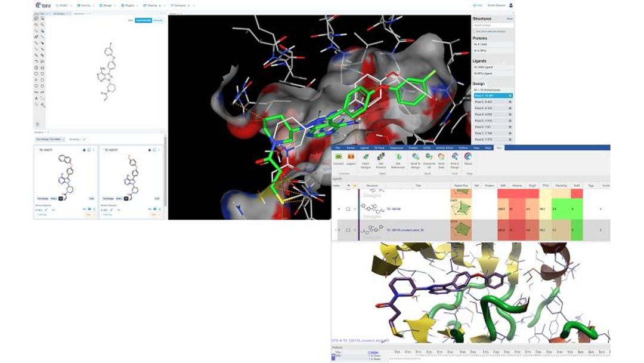Open the Python tab in the Flare ribbon
644x363 pixels.
coord(463,147)
